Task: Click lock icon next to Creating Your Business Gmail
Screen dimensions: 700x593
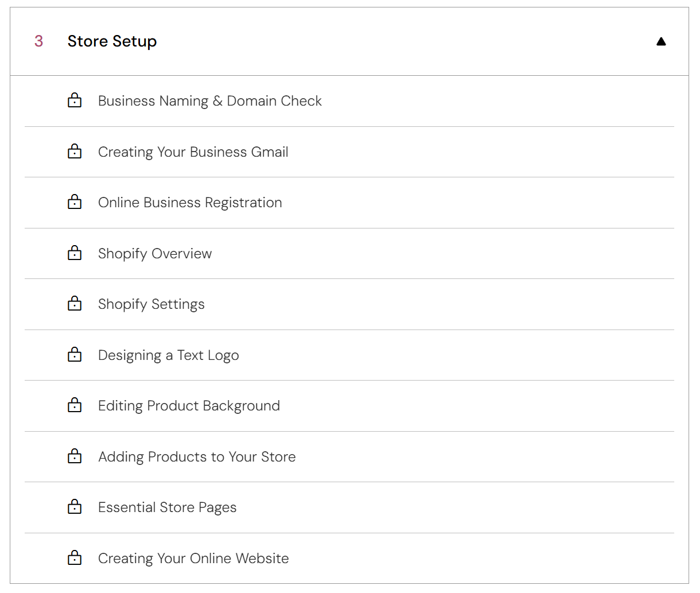Action: coord(75,152)
